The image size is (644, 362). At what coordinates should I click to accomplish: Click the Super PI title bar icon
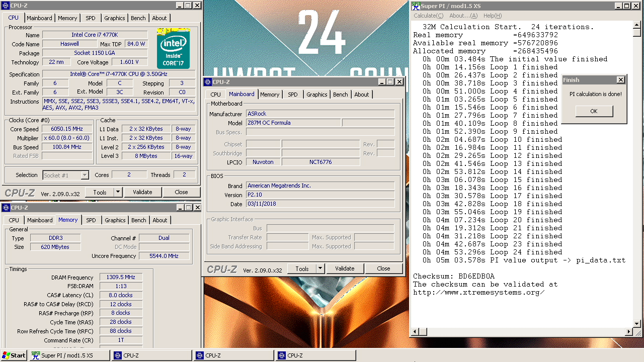coord(416,6)
